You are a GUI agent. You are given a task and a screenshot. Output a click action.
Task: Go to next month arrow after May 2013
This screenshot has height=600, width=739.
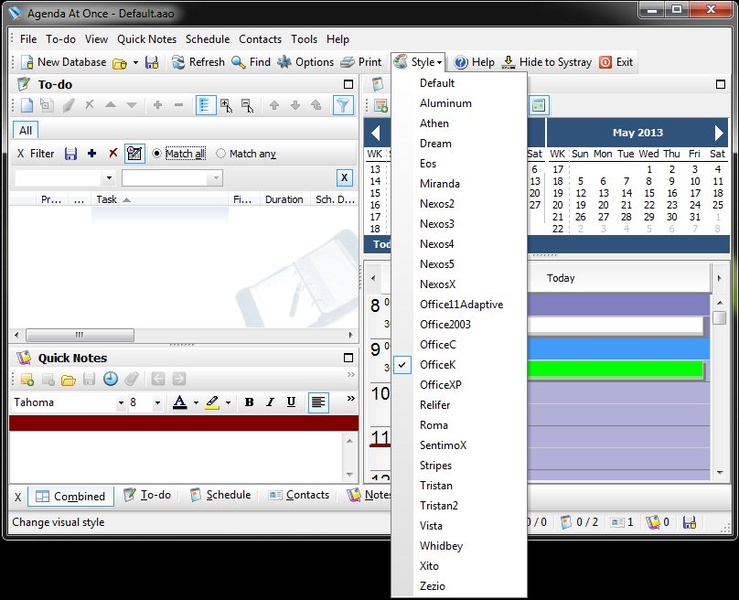pyautogui.click(x=719, y=133)
